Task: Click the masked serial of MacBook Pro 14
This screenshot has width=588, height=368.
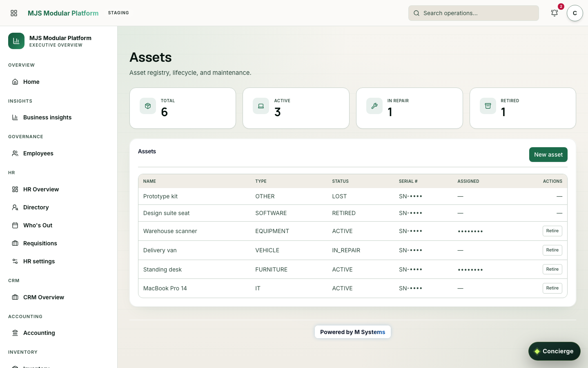Action: [x=410, y=288]
